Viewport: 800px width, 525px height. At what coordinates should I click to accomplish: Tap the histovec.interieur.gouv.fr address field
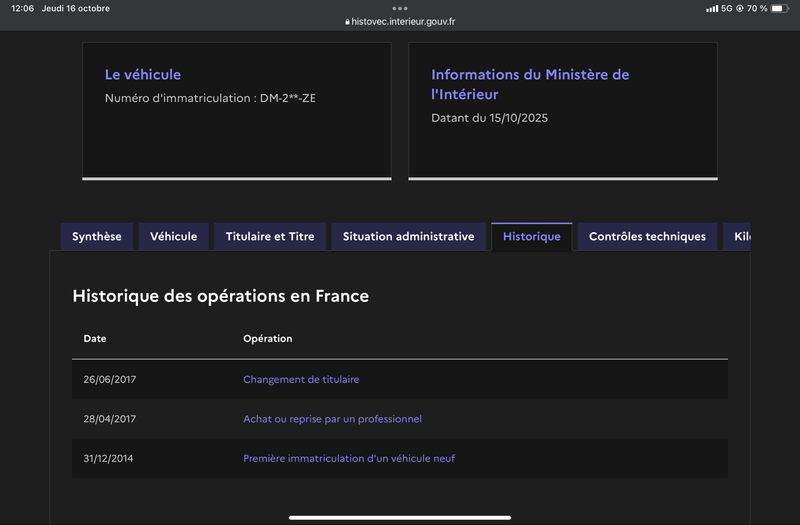(404, 21)
